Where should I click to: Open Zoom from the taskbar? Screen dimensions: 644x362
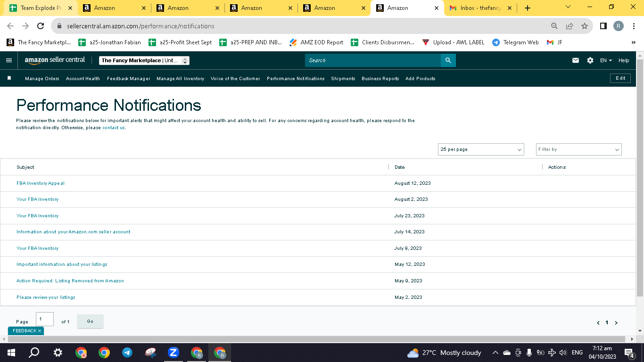173,353
